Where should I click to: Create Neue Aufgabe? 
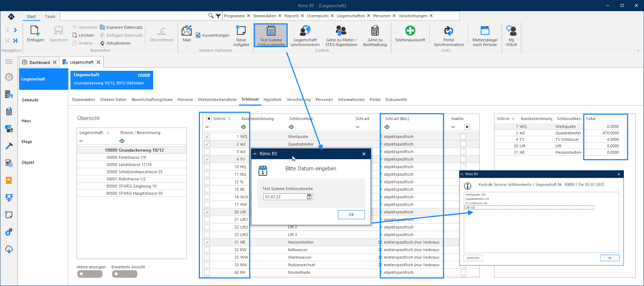pyautogui.click(x=241, y=36)
